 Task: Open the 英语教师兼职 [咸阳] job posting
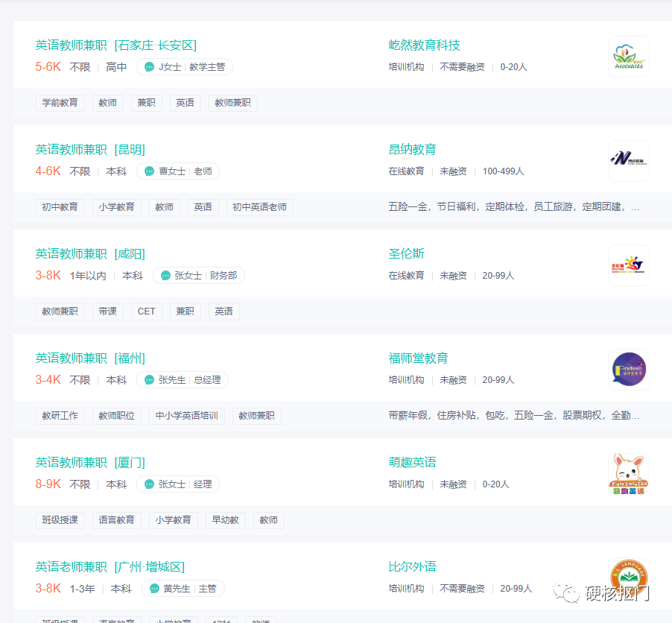tap(91, 253)
